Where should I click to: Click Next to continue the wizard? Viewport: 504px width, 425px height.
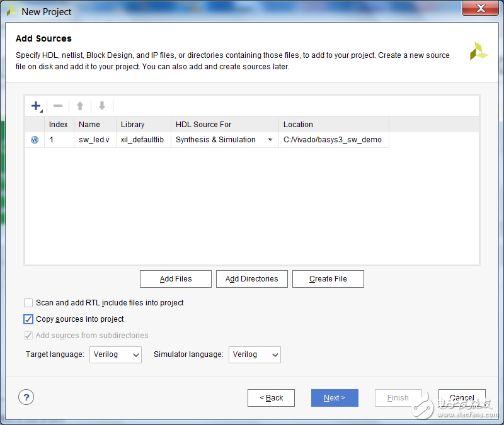coord(335,397)
